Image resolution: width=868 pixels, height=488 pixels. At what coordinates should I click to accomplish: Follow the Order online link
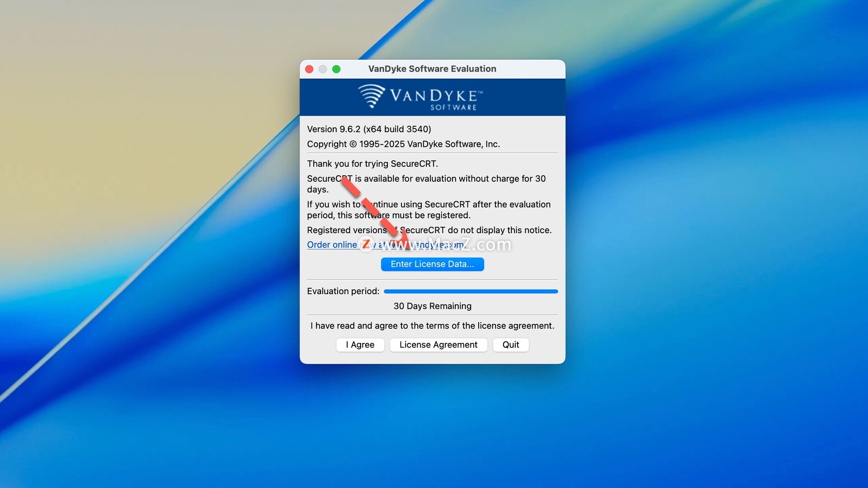[332, 245]
